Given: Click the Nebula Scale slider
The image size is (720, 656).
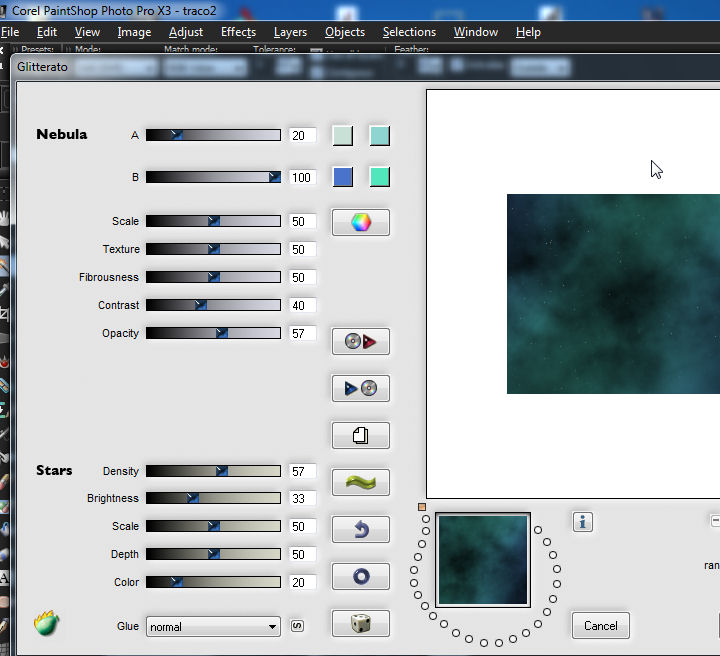Looking at the screenshot, I should (x=213, y=221).
